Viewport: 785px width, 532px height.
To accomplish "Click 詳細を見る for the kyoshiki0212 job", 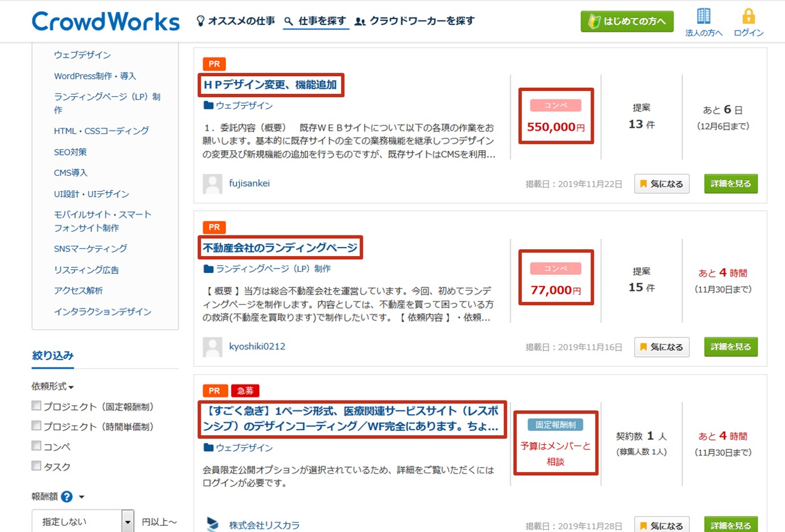I will click(x=731, y=347).
